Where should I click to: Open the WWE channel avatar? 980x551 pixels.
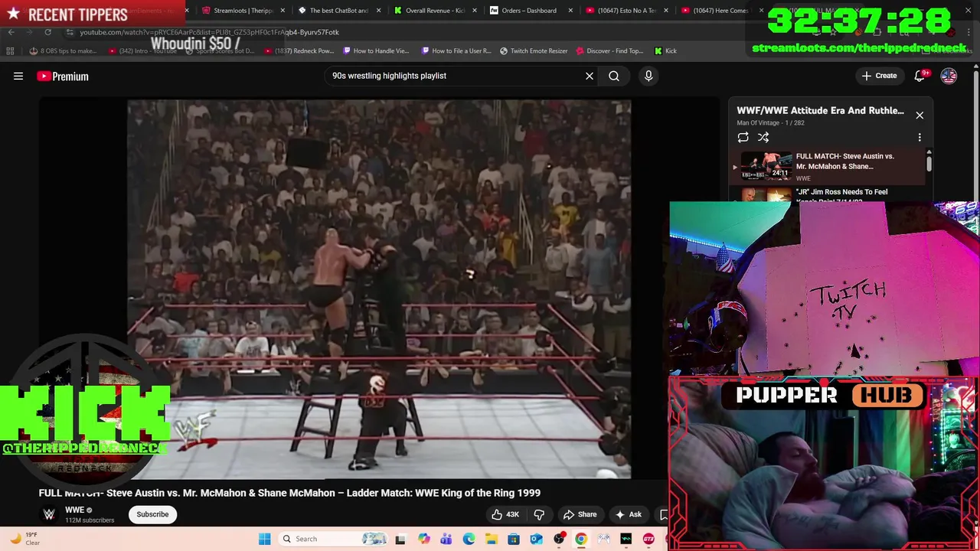coord(49,514)
